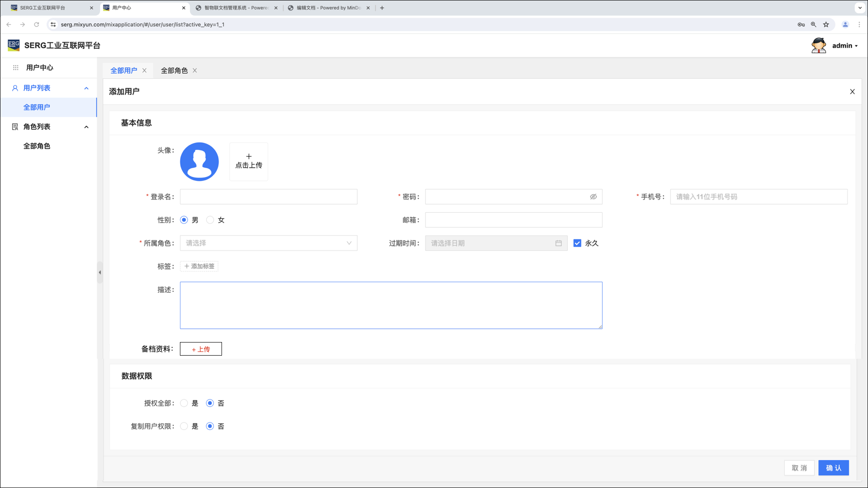
Task: Click the 确认 button
Action: [833, 468]
